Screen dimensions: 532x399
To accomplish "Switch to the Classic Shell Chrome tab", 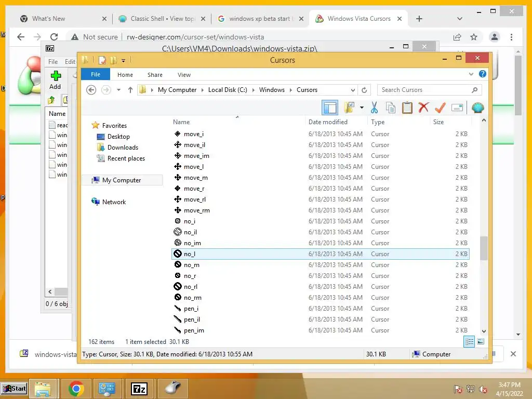I will click(162, 19).
